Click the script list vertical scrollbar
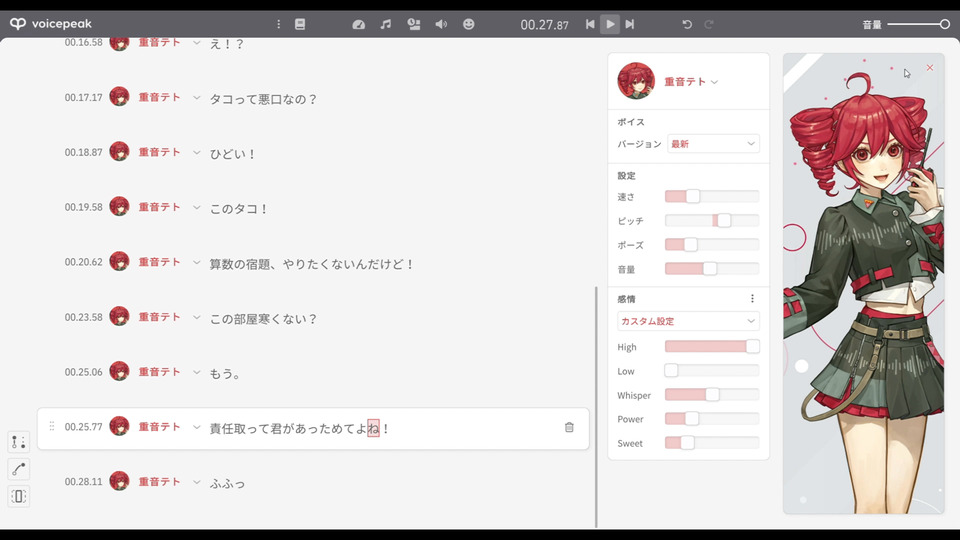 (x=596, y=407)
